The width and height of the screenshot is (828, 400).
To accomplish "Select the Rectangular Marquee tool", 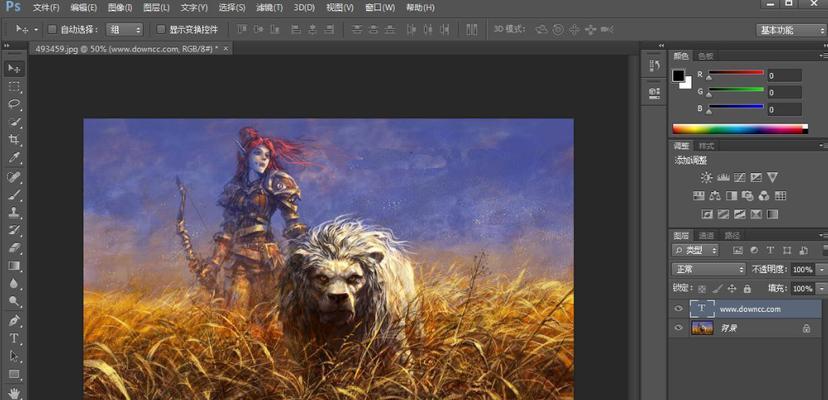I will tap(14, 87).
